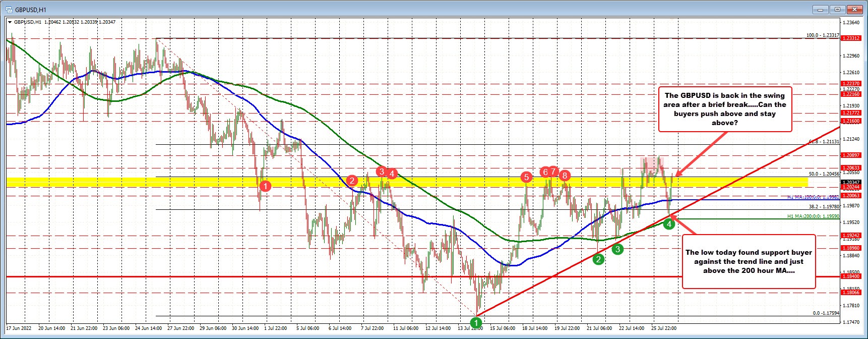Select the red 1.22370 price level tag
This screenshot has height=339, width=868.
[851, 84]
